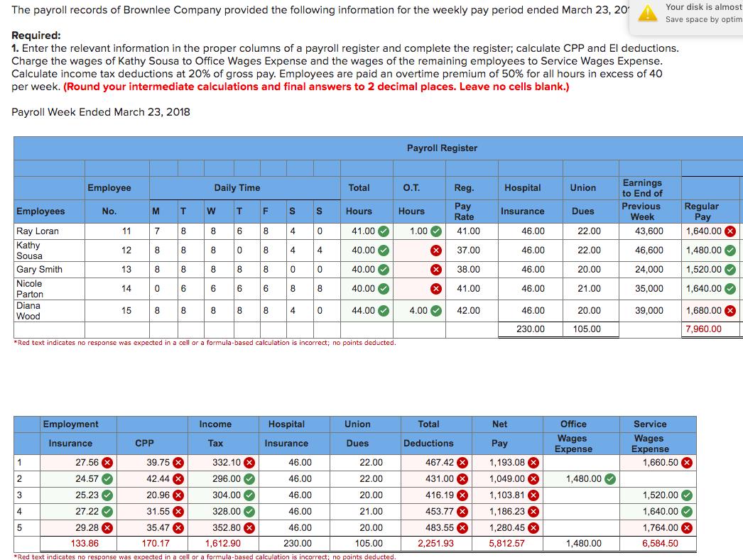Click the red X beside Kathy Sousa's blank O.T. cell
Screen dimensions: 743x560
436,251
